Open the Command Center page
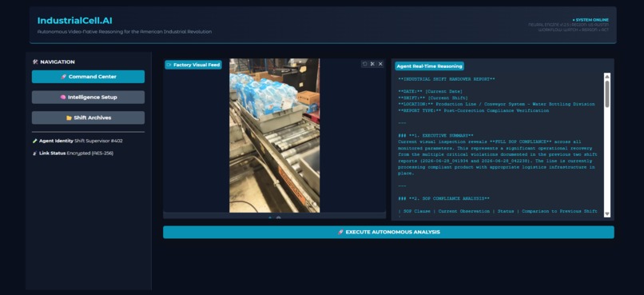The image size is (644, 295). point(88,77)
